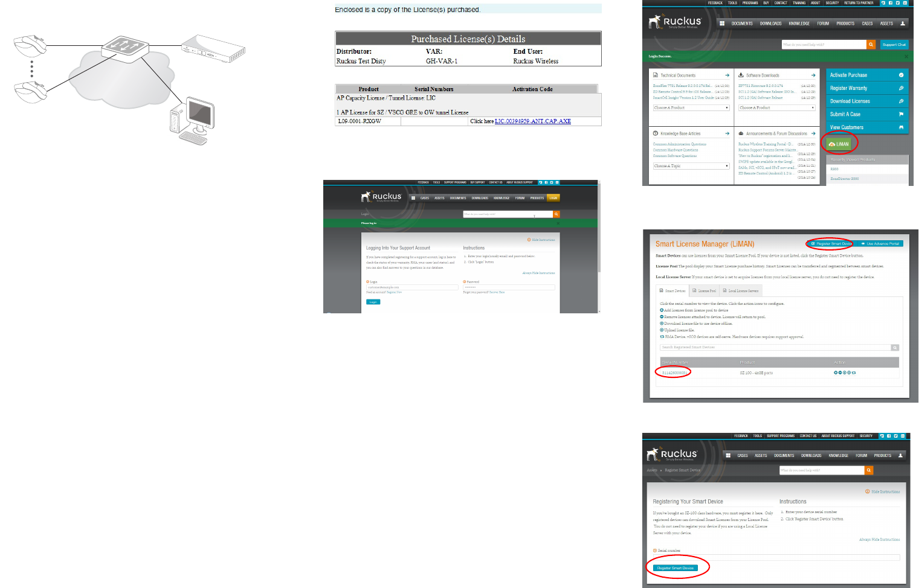
Task: Click the Recover Here password link
Action: (x=497, y=292)
